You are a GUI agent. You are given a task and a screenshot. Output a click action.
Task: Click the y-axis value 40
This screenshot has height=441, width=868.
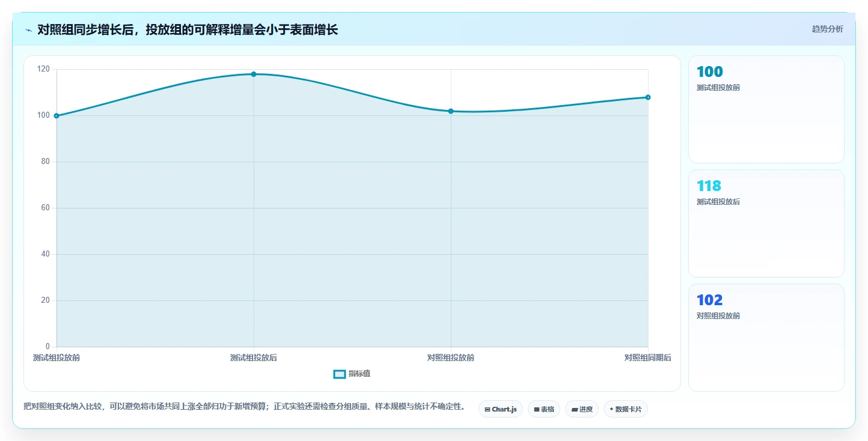tap(46, 254)
